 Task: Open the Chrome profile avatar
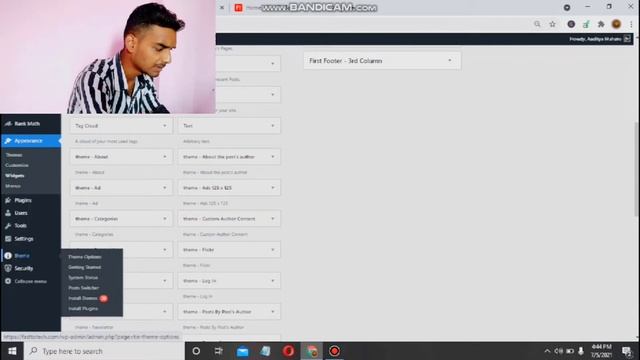tap(616, 24)
